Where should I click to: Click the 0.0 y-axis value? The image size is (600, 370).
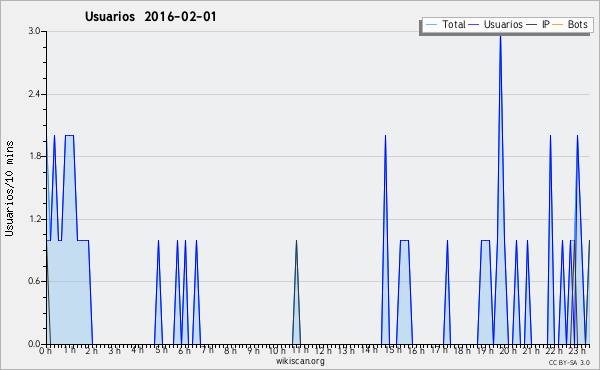34,344
